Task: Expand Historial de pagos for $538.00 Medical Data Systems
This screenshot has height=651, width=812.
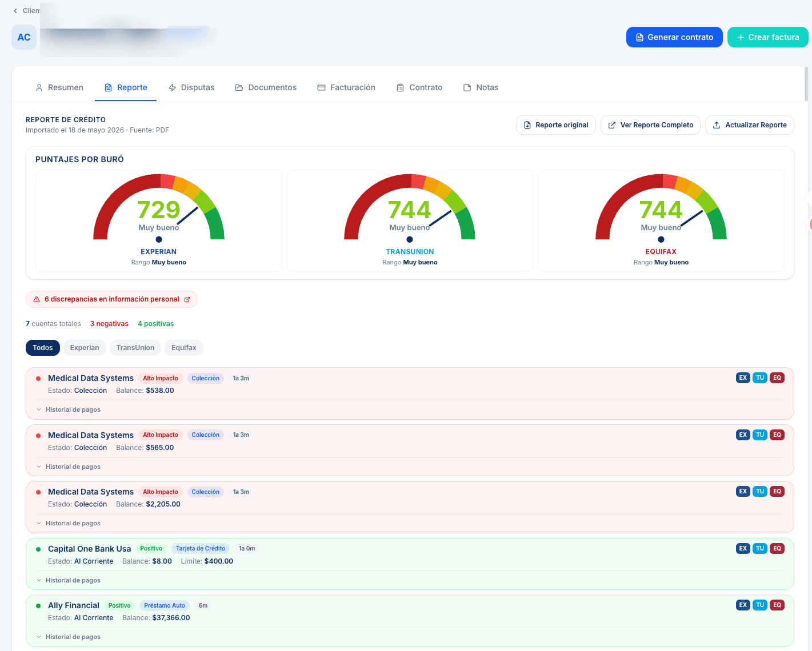Action: [69, 409]
